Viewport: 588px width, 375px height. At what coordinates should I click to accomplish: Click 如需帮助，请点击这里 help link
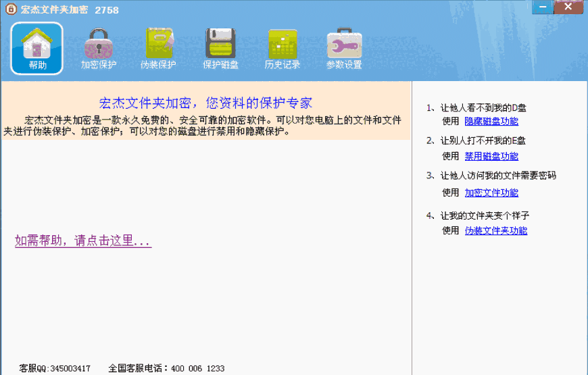coord(83,241)
